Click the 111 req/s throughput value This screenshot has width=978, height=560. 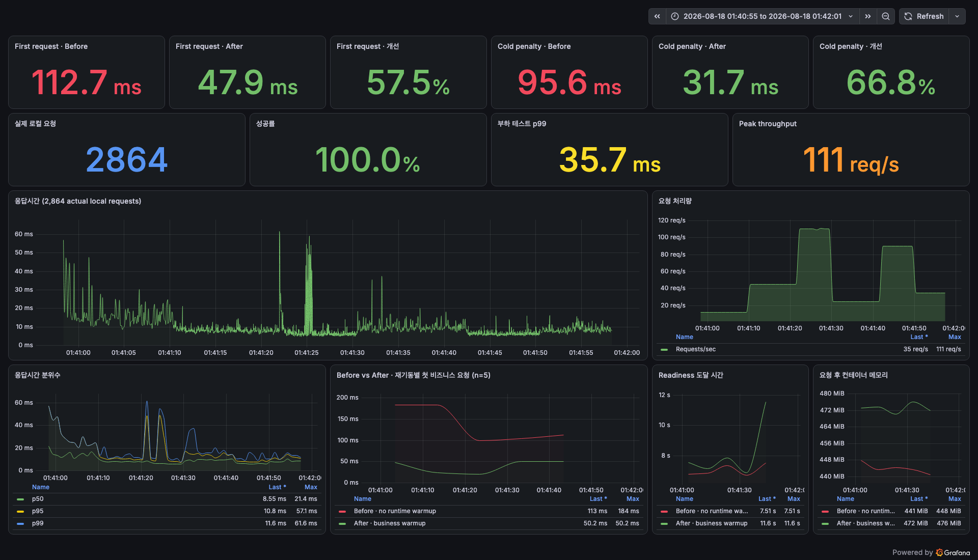coord(851,160)
